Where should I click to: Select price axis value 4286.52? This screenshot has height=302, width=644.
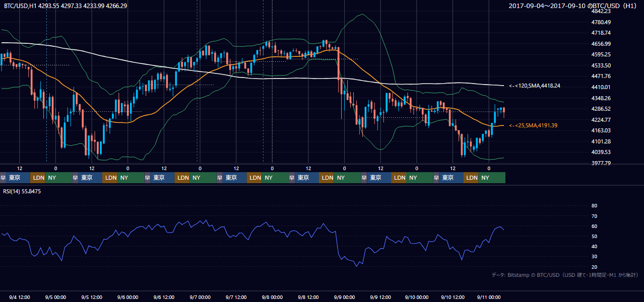[601, 109]
